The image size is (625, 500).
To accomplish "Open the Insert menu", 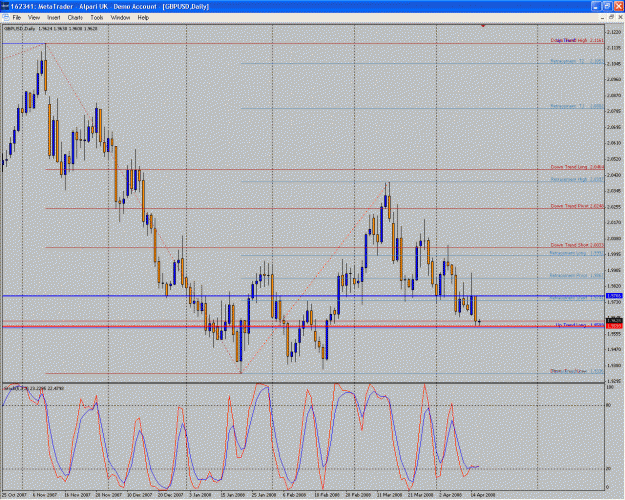I will click(x=54, y=18).
